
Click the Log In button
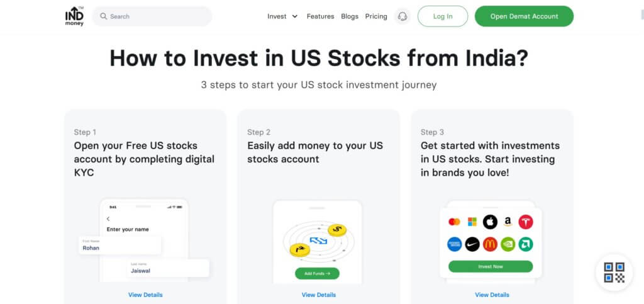(443, 16)
